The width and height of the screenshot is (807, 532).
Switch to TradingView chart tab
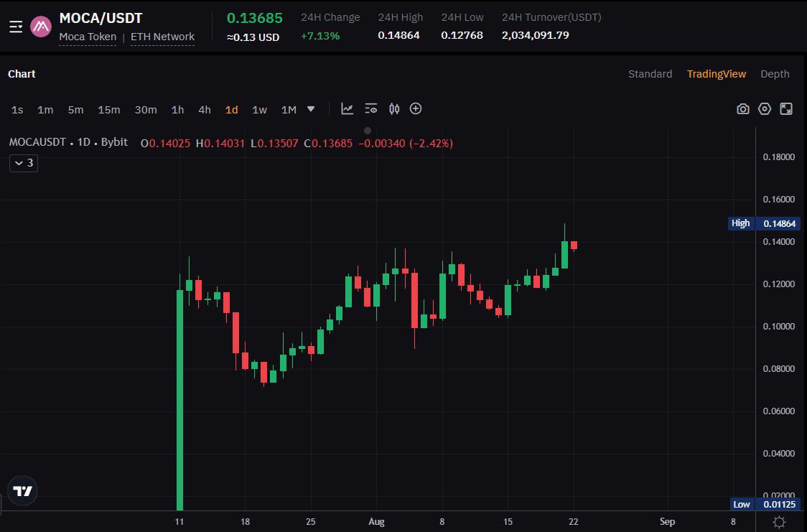pos(717,74)
